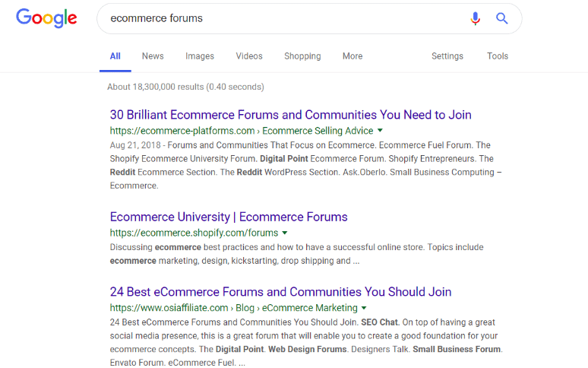588x368 pixels.
Task: Click the Google logo
Action: (46, 18)
